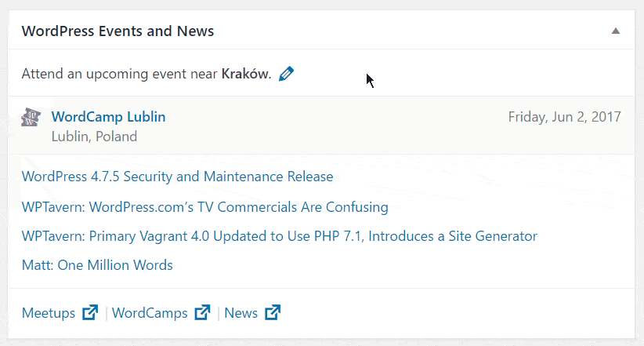The width and height of the screenshot is (644, 346).
Task: Open WordPress 4.7.5 Security and Maintenance Release
Action: [x=177, y=177]
